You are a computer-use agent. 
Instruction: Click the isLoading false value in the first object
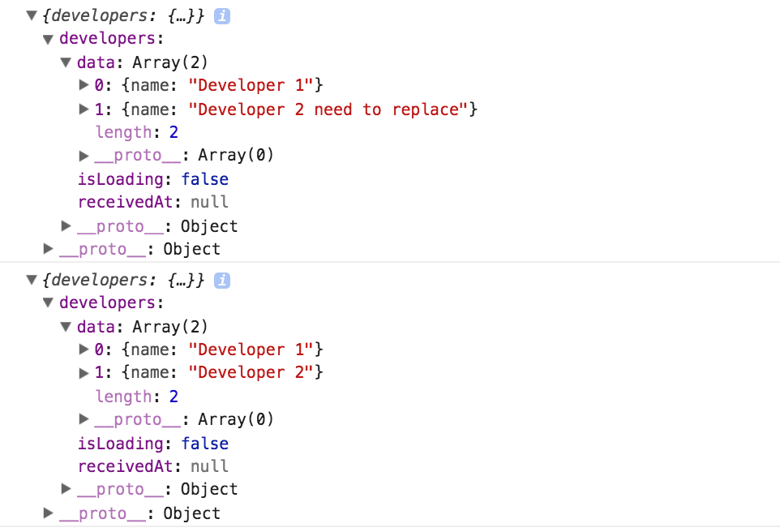(x=205, y=179)
